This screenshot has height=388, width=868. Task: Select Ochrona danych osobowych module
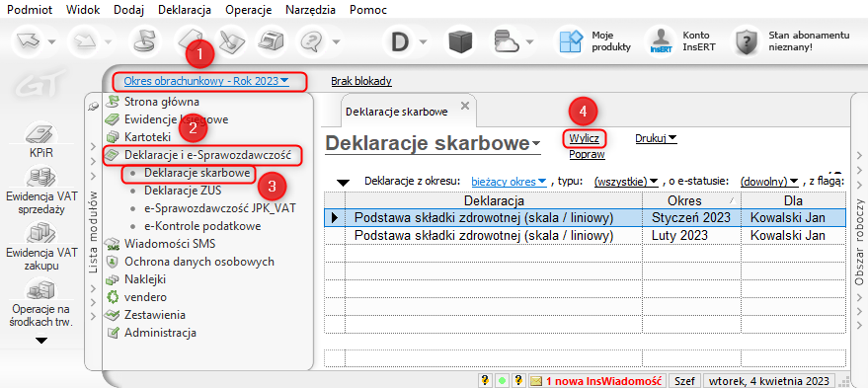pos(199,262)
